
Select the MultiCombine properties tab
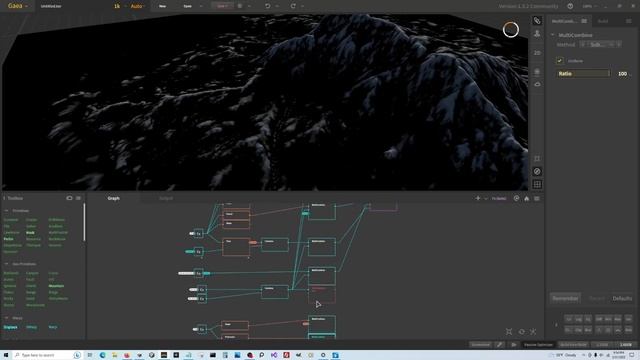[x=569, y=21]
